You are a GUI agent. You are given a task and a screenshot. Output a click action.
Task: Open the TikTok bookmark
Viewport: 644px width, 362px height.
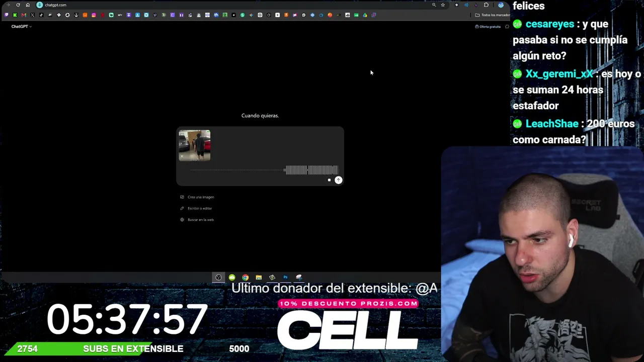pos(41,15)
